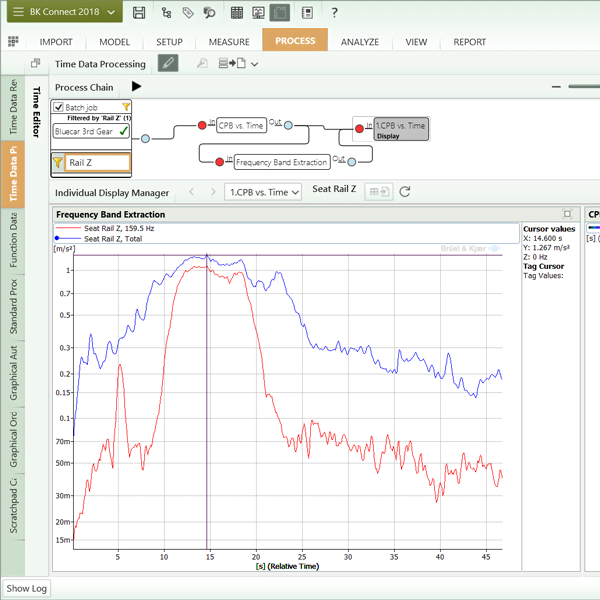The height and width of the screenshot is (600, 600).
Task: Click the pencil edit icon
Action: 168,64
